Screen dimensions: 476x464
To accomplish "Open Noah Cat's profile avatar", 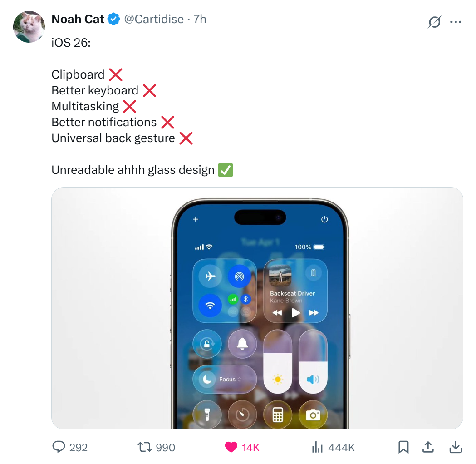I will coord(29,27).
